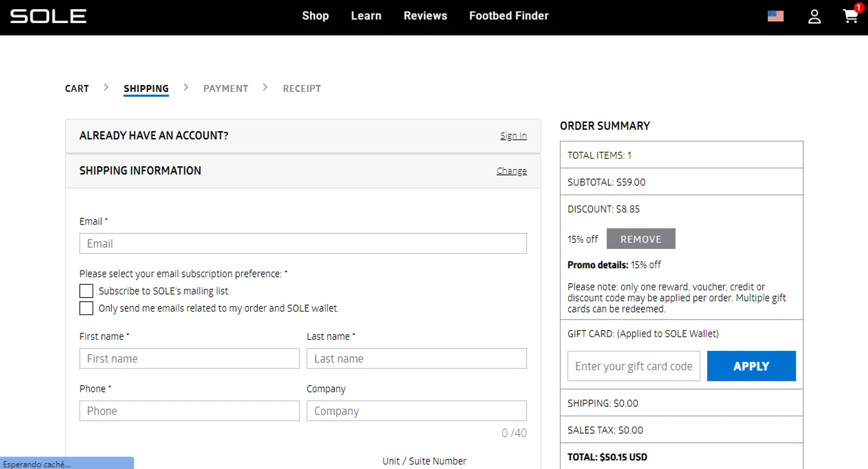868x469 pixels.
Task: Click the Shipping Information header
Action: [303, 171]
